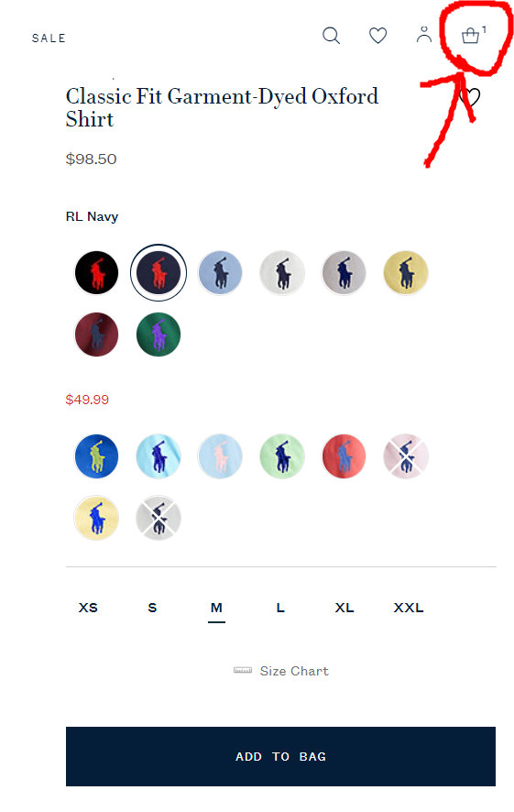Select the black swatch with red pony
The image size is (514, 812).
[96, 272]
